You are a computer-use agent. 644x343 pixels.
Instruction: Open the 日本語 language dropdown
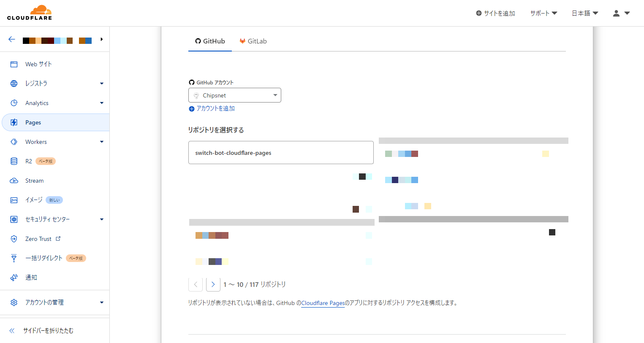pyautogui.click(x=584, y=13)
